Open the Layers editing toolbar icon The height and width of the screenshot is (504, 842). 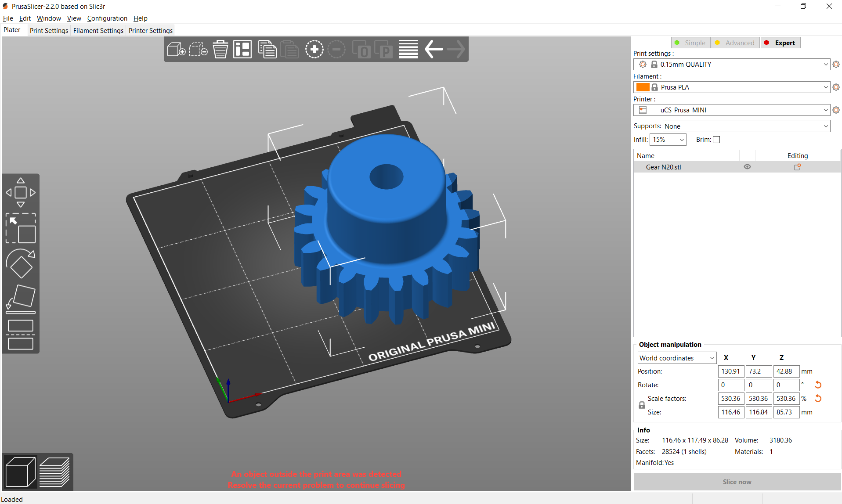pos(408,49)
